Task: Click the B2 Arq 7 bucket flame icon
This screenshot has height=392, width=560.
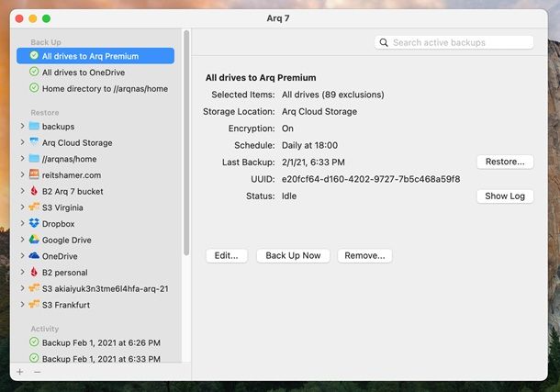Action: [34, 191]
